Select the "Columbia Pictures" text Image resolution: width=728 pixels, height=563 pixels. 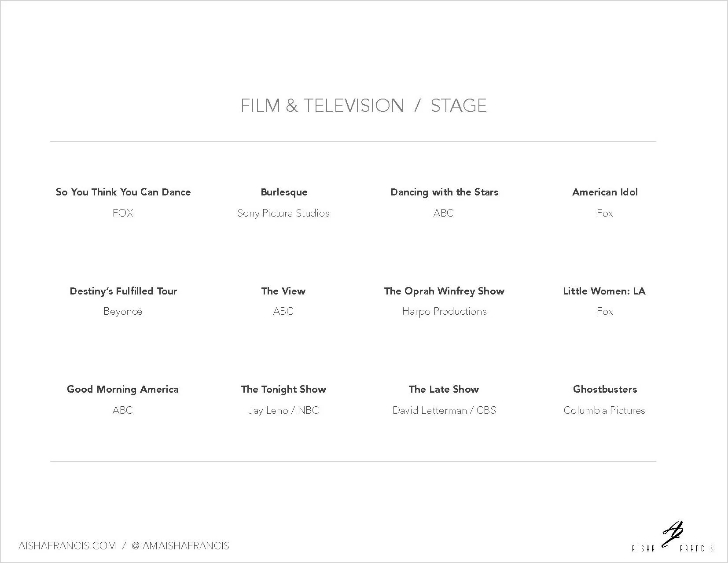point(604,410)
